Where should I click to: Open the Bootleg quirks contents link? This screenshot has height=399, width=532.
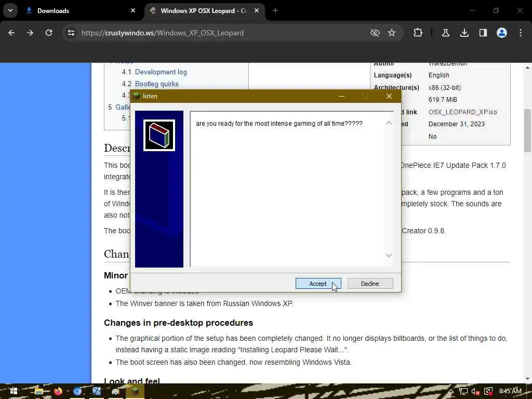click(157, 84)
